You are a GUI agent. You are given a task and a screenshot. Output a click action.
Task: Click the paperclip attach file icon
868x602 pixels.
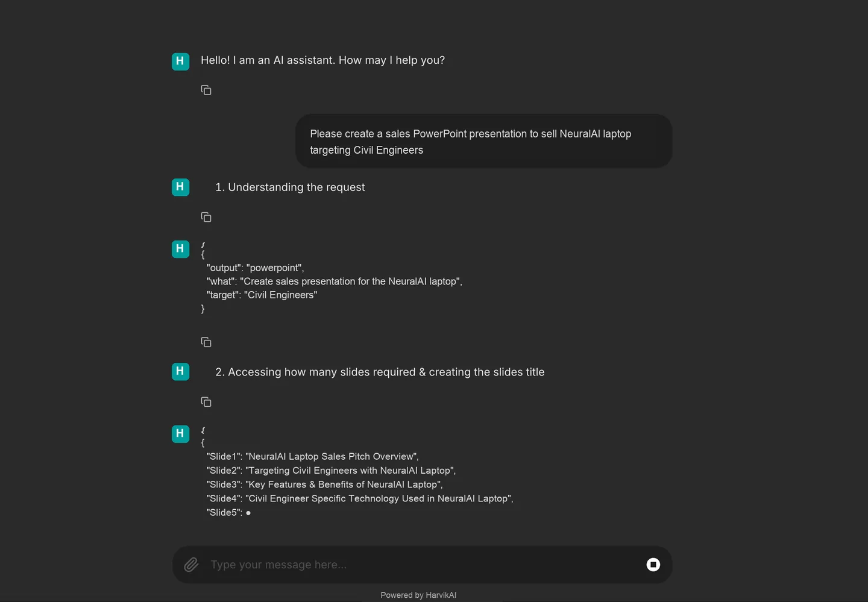(x=191, y=565)
